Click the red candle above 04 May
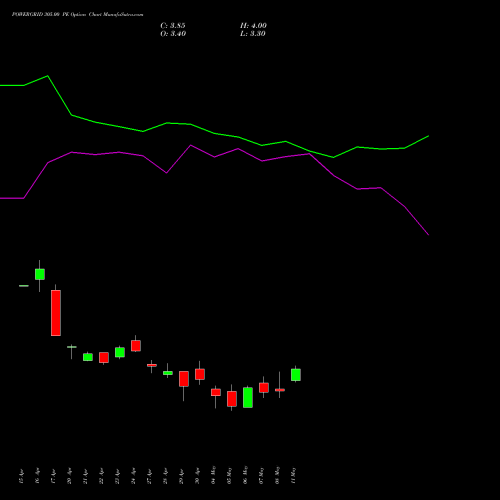This screenshot has height=500, width=500. (x=216, y=392)
